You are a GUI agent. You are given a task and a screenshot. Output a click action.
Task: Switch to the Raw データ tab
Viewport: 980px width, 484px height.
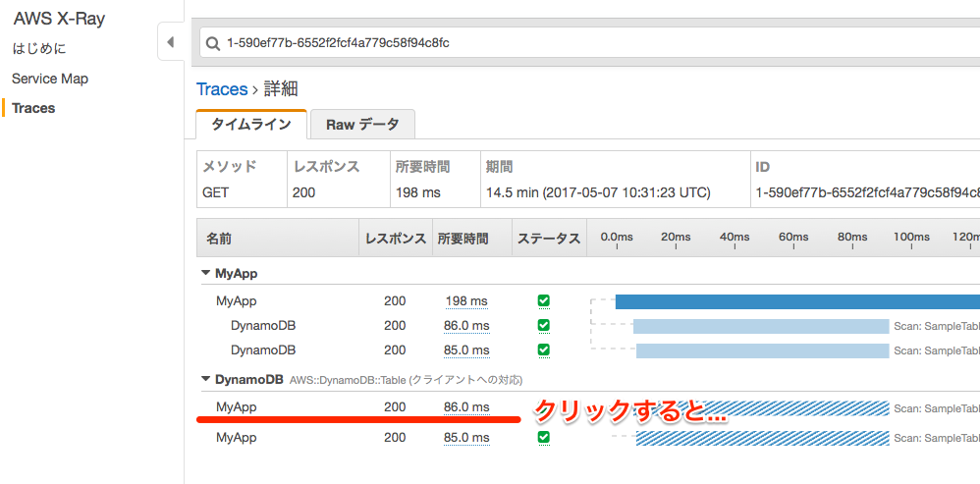coord(362,125)
